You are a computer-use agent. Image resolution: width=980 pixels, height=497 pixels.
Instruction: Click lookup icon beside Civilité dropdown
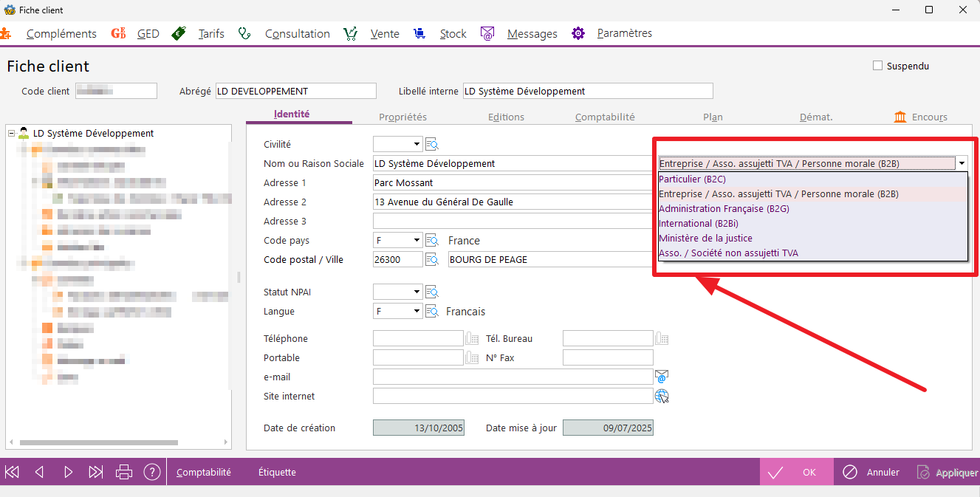(432, 145)
